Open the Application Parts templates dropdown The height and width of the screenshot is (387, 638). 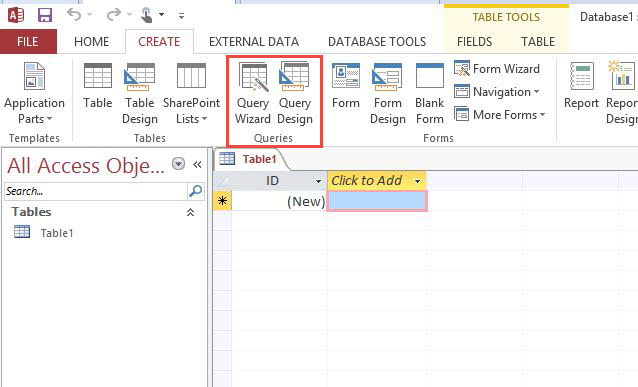34,93
